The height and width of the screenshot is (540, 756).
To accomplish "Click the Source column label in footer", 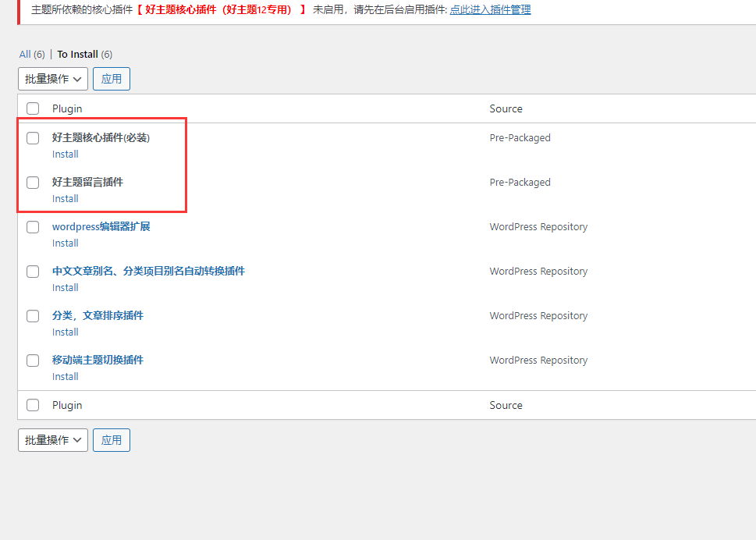I will coord(506,405).
